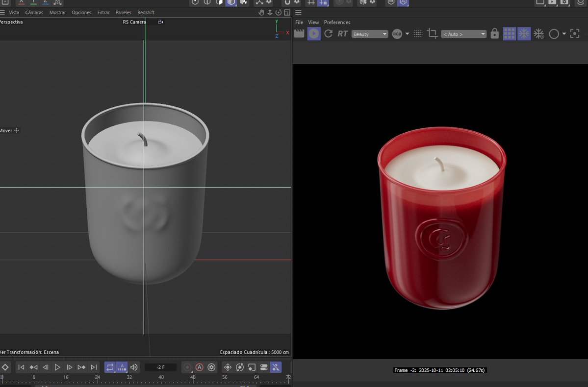The width and height of the screenshot is (588, 387).
Task: Toggle timeline sound speaker icon
Action: pos(134,367)
